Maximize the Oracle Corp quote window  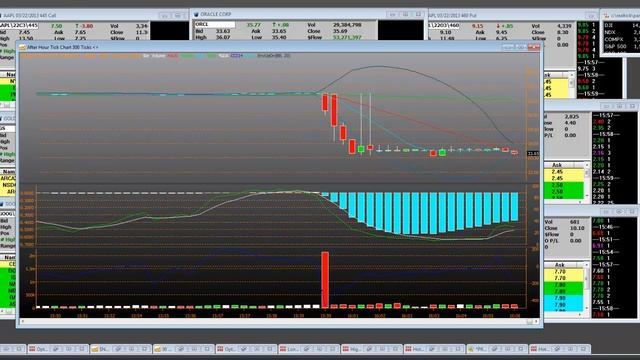405,15
